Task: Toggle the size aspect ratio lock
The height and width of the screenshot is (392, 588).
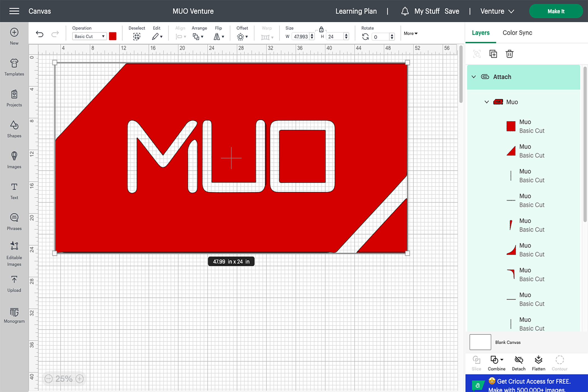Action: point(321,29)
